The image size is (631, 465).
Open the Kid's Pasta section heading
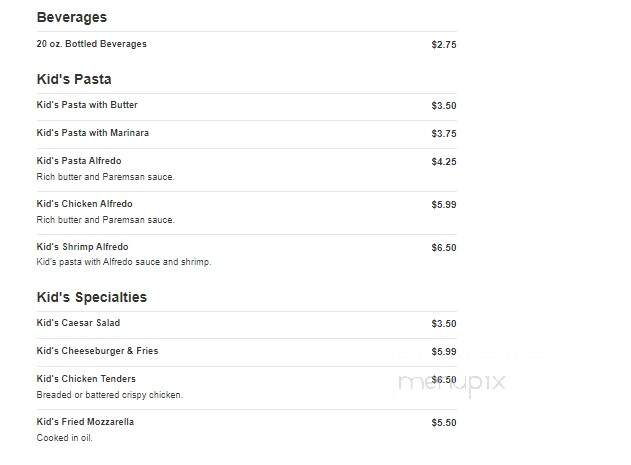pos(74,79)
